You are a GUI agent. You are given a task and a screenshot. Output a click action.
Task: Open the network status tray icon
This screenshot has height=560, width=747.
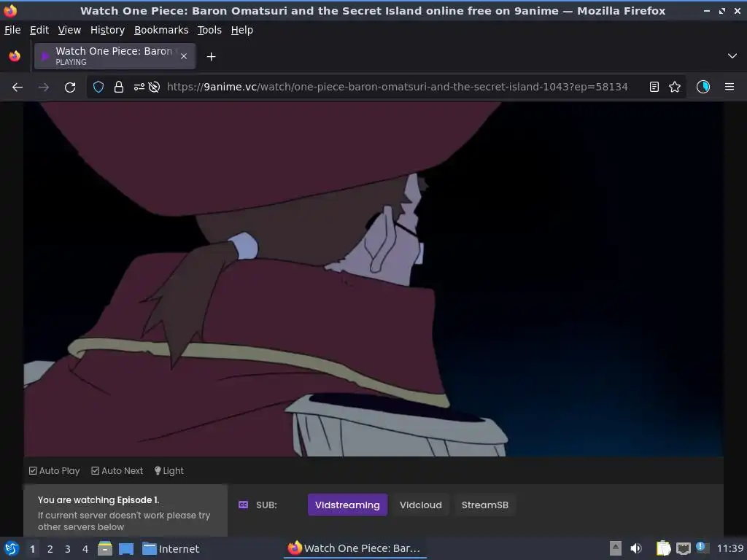point(684,548)
